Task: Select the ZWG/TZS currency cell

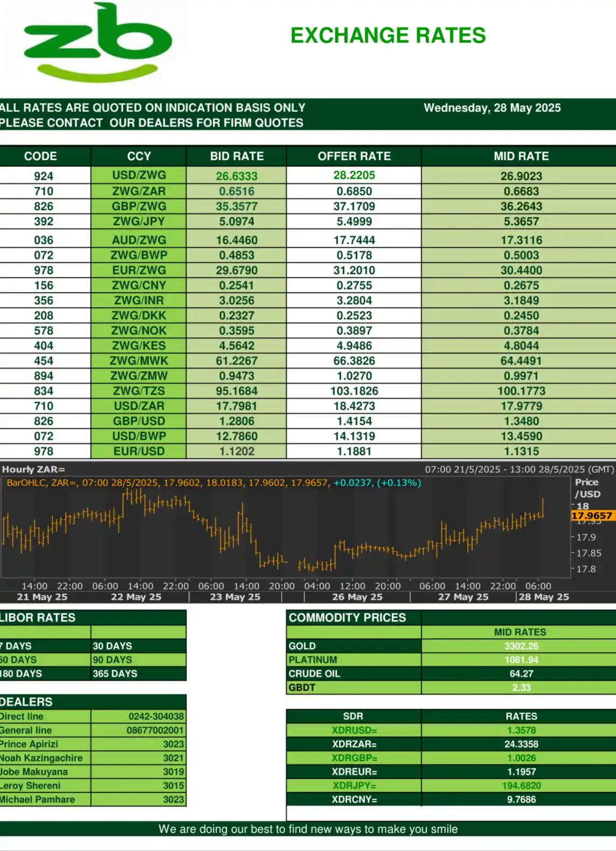Action: (139, 390)
